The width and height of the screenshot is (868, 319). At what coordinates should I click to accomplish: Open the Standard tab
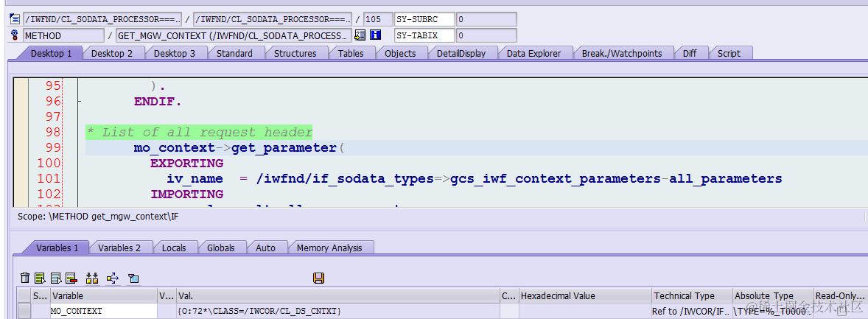[234, 53]
